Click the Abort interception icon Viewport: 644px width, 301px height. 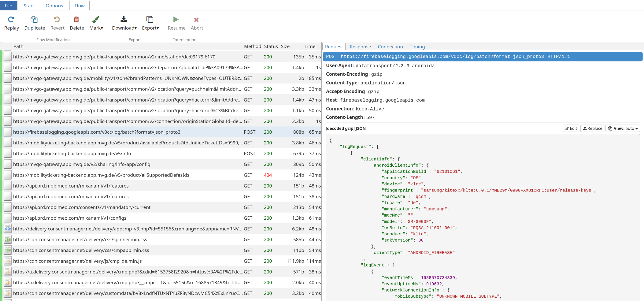[197, 20]
